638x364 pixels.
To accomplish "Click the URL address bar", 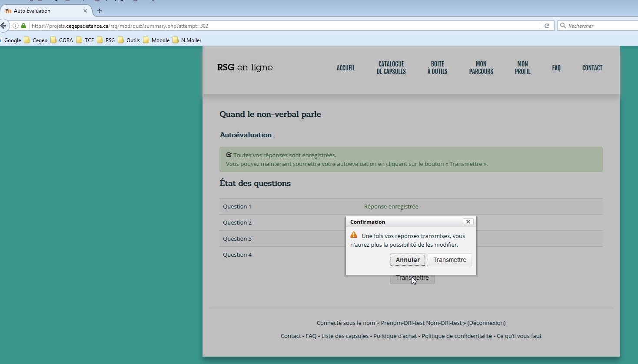I will click(x=282, y=26).
